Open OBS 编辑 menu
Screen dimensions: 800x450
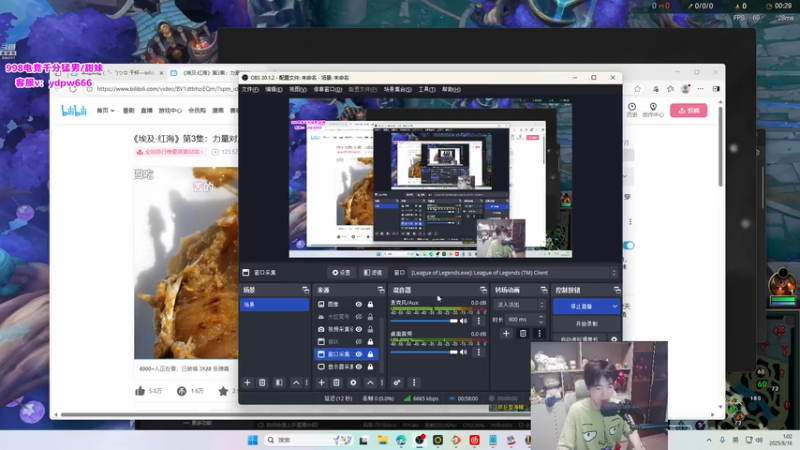click(x=273, y=89)
